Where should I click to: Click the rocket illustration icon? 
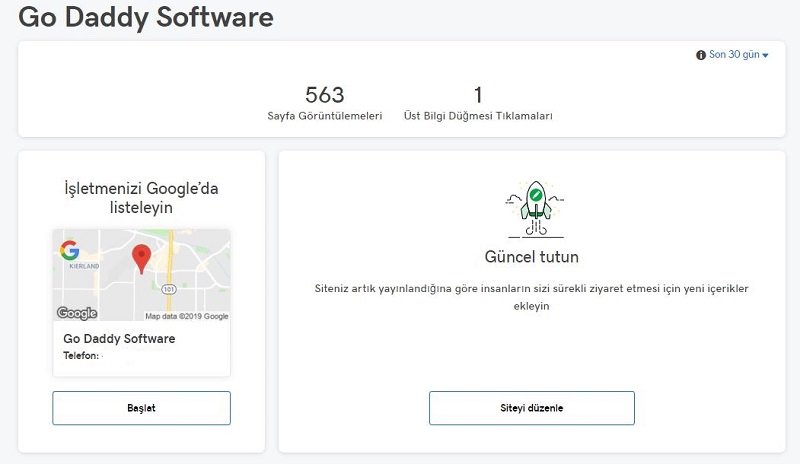(x=535, y=209)
